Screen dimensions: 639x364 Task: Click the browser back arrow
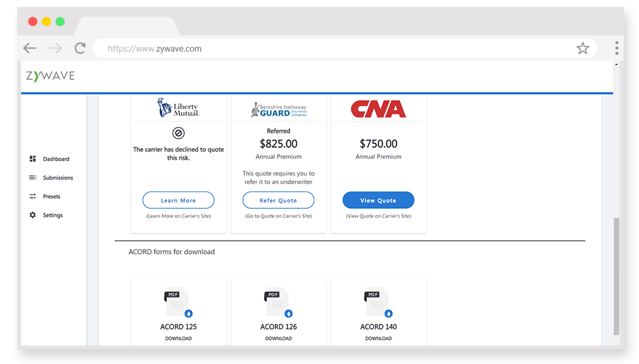pos(30,49)
